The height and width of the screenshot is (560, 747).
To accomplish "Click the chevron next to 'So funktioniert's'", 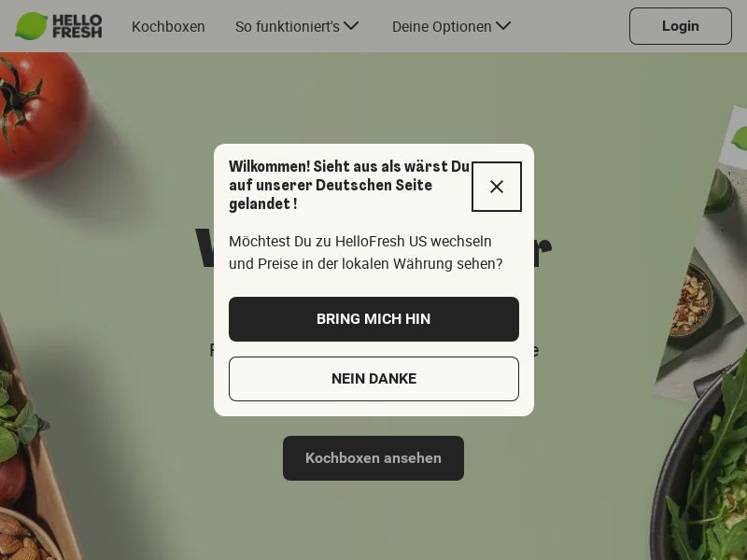I will [x=351, y=26].
